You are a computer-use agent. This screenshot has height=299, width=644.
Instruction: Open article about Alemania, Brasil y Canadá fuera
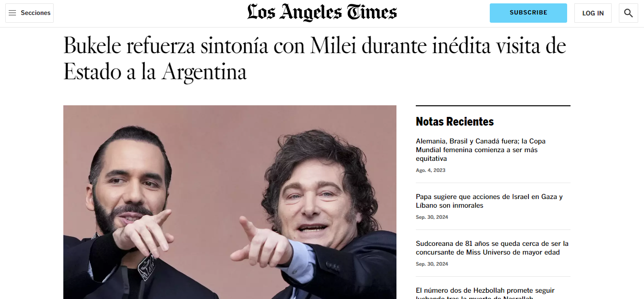[481, 150]
